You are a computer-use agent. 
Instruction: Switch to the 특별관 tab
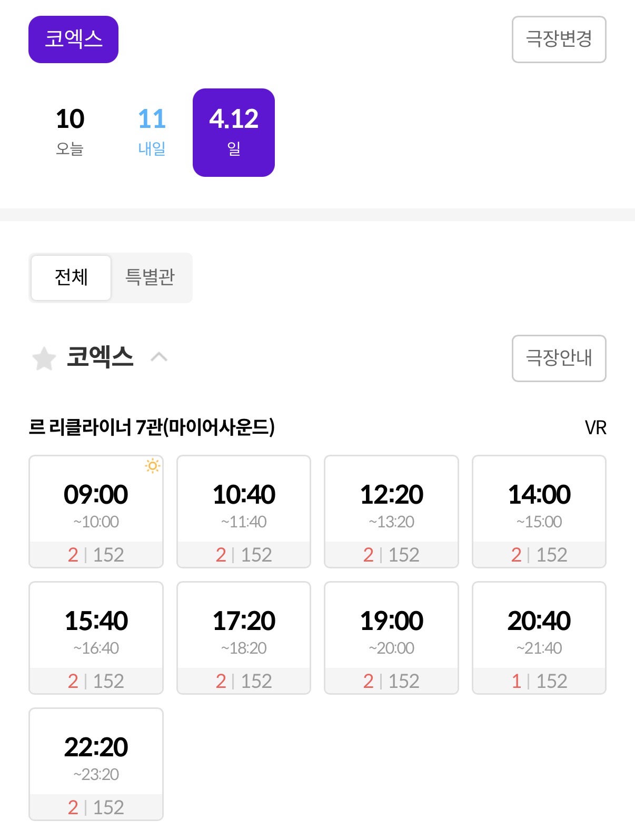[150, 277]
